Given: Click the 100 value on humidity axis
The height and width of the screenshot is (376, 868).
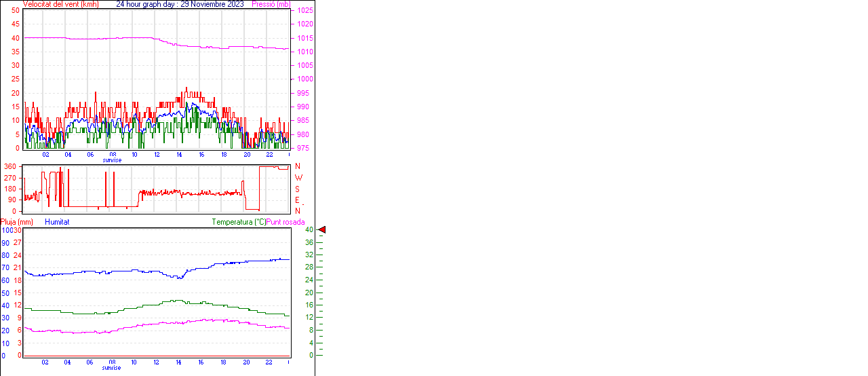Looking at the screenshot, I should tap(6, 230).
